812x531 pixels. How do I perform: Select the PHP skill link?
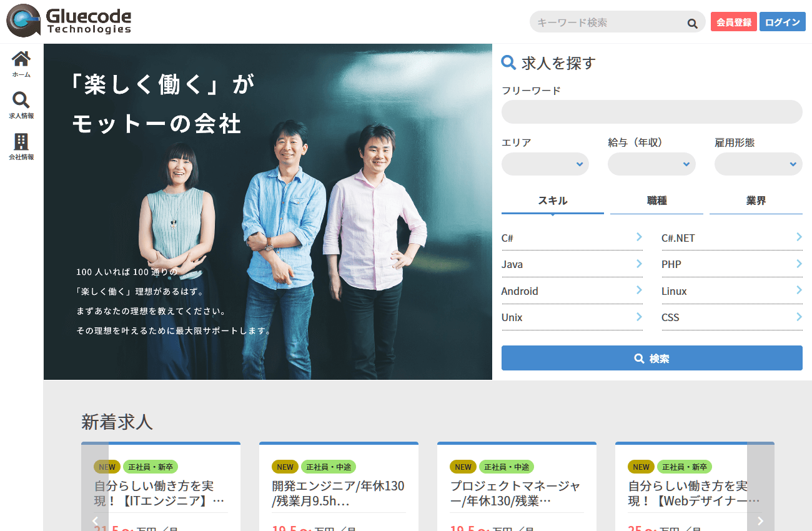click(732, 264)
